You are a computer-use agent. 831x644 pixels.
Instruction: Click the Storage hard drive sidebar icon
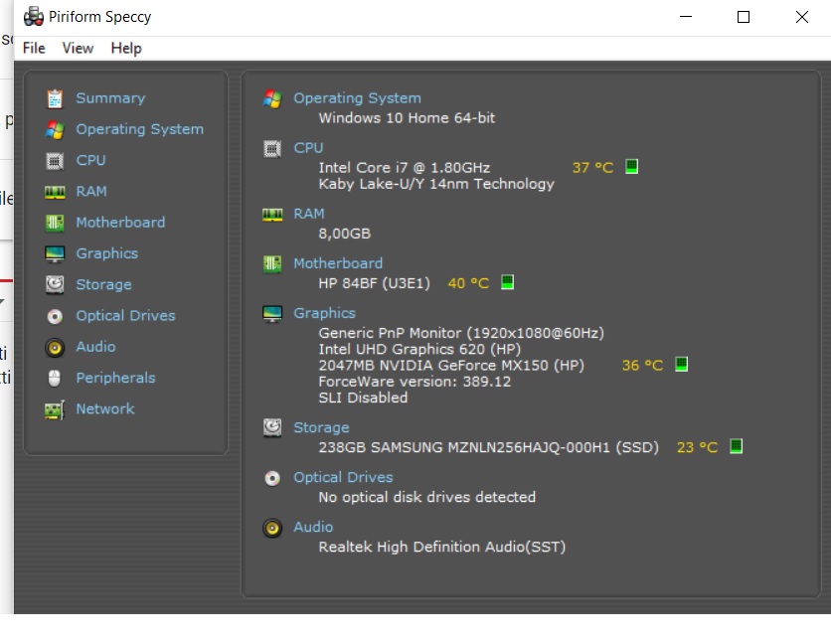(x=55, y=284)
